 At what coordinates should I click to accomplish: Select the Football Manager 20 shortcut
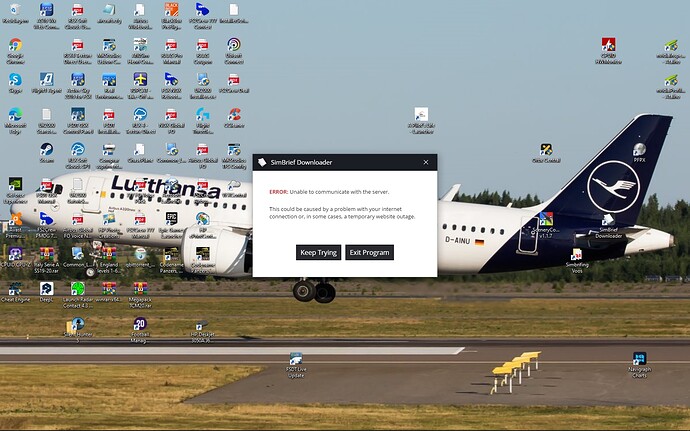140,329
